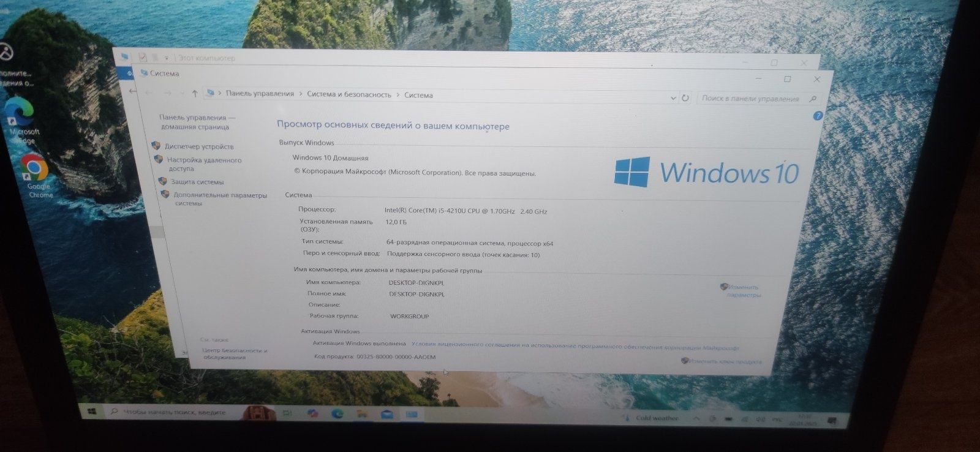Image resolution: width=980 pixels, height=452 pixels.
Task: Open the Mail app from the taskbar
Action: pos(387,415)
